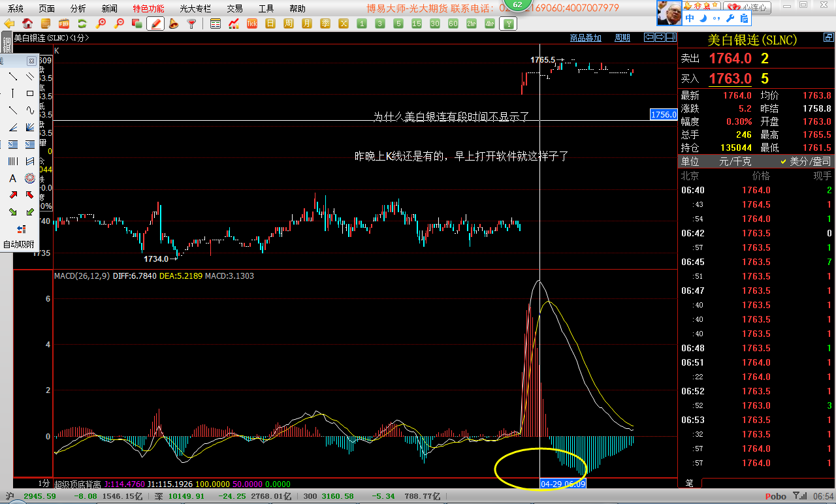Select the rectangle drawing tool
The image size is (836, 504).
31,93
